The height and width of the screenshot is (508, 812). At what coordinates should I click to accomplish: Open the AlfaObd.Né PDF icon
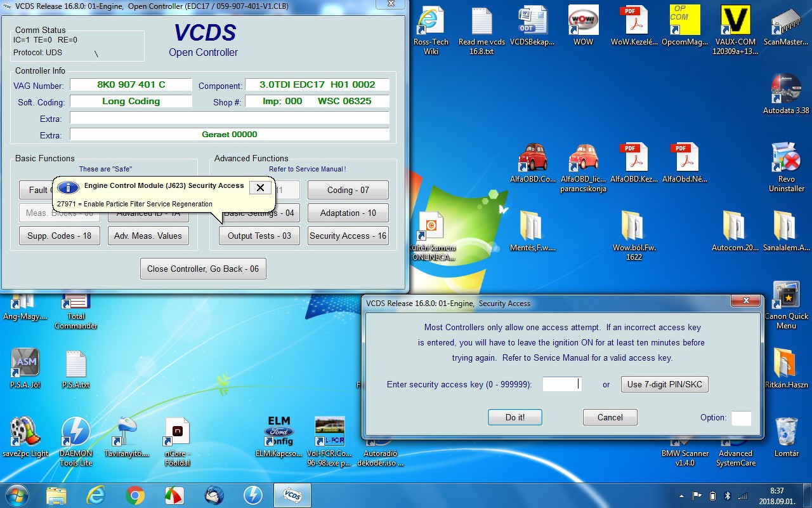684,163
